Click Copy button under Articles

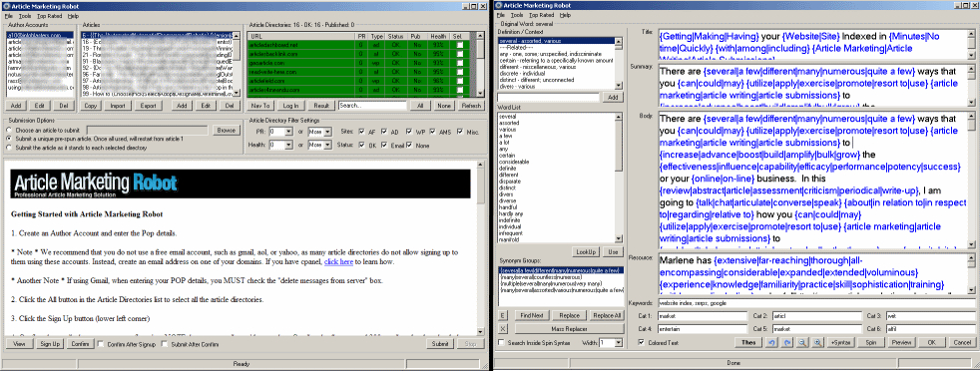click(91, 106)
